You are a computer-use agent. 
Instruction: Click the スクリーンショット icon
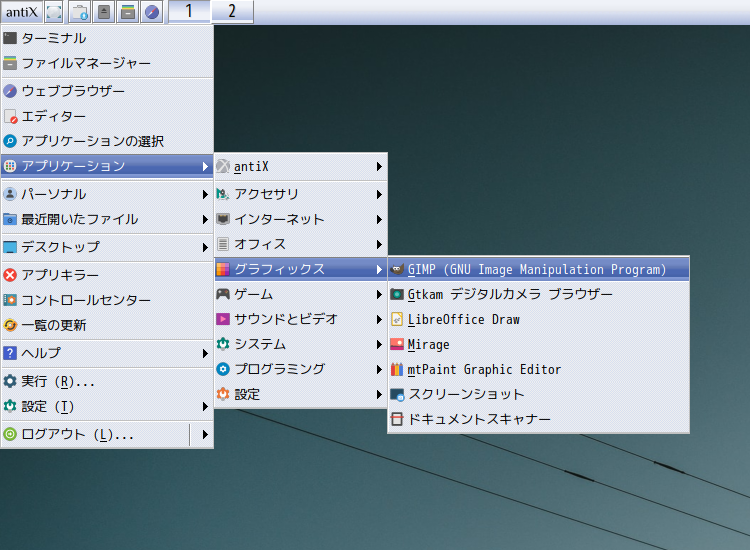point(397,394)
